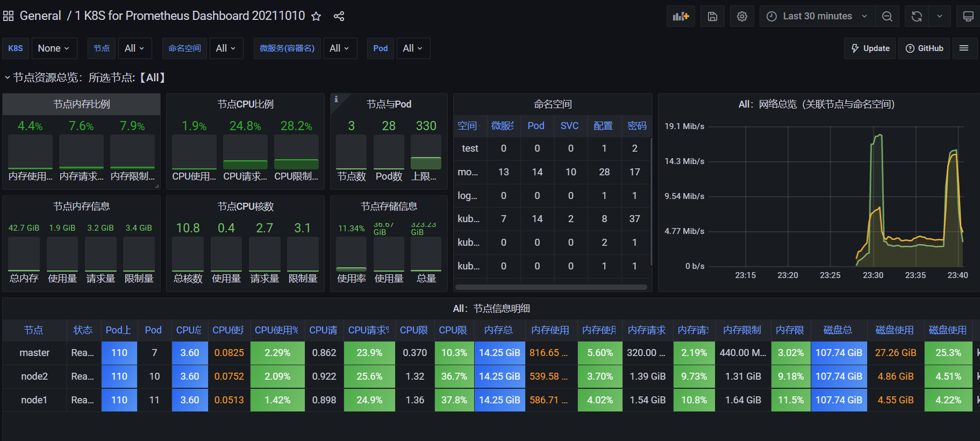Collapse the 节点资源总览 row

(x=85, y=77)
